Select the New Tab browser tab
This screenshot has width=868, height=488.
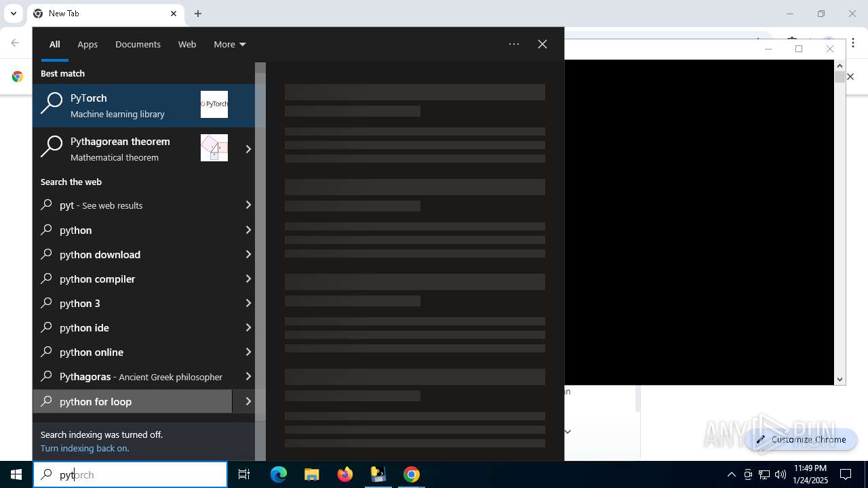click(105, 14)
